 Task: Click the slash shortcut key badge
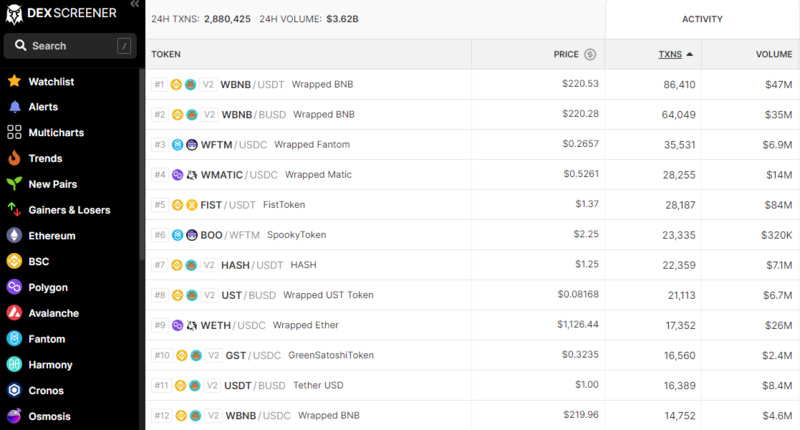[x=124, y=46]
